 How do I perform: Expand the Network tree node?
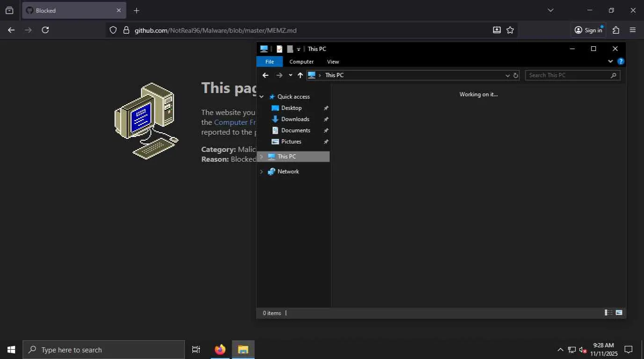(262, 172)
